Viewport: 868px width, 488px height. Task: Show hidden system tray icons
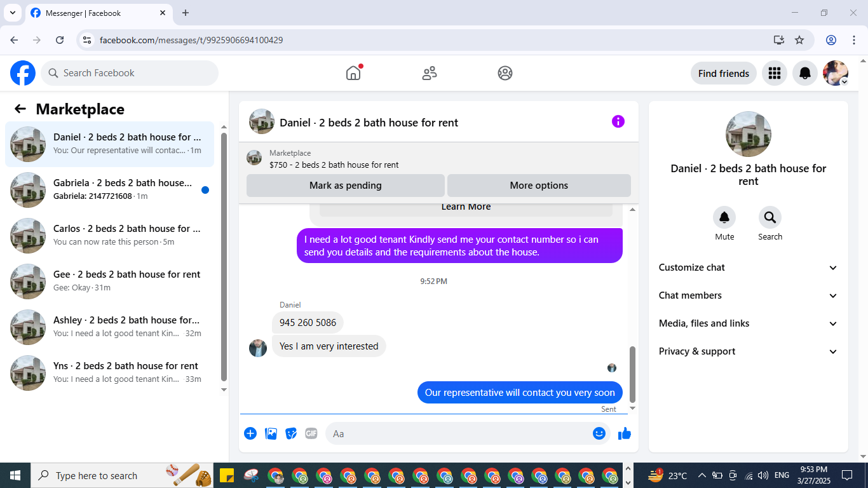702,475
